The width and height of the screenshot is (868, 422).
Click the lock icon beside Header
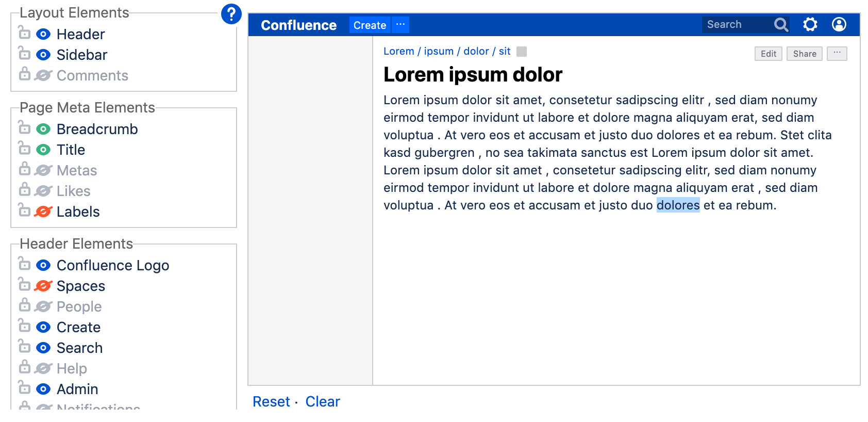(x=24, y=34)
